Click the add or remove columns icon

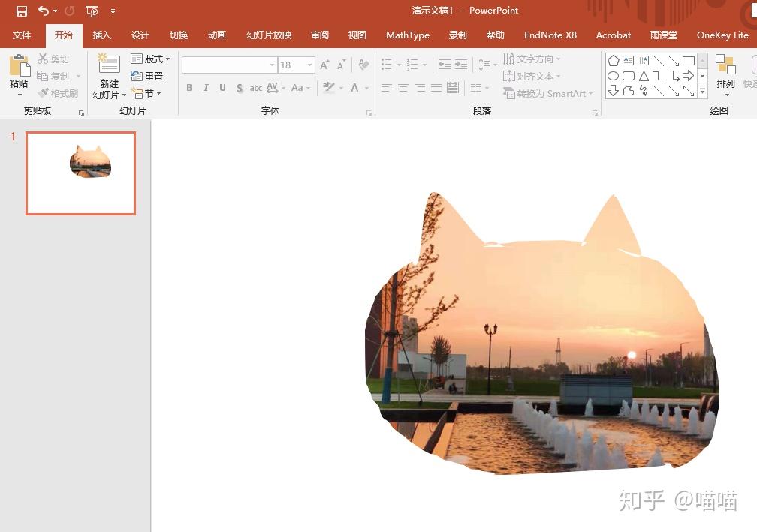click(x=476, y=88)
